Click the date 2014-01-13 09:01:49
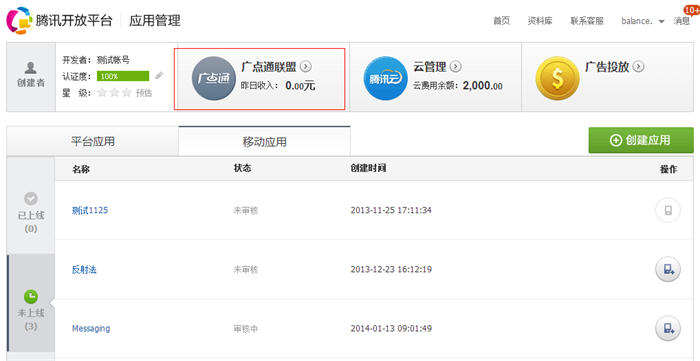The image size is (700, 361). coord(391,328)
